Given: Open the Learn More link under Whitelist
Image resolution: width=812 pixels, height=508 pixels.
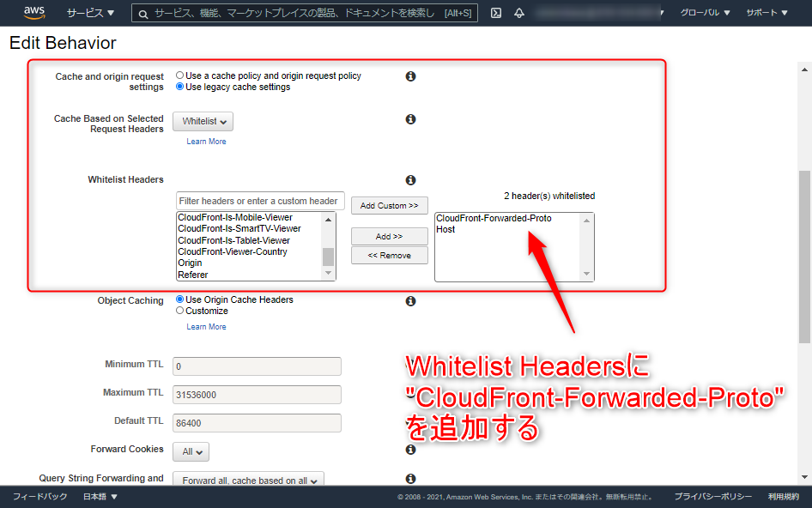Looking at the screenshot, I should point(206,141).
